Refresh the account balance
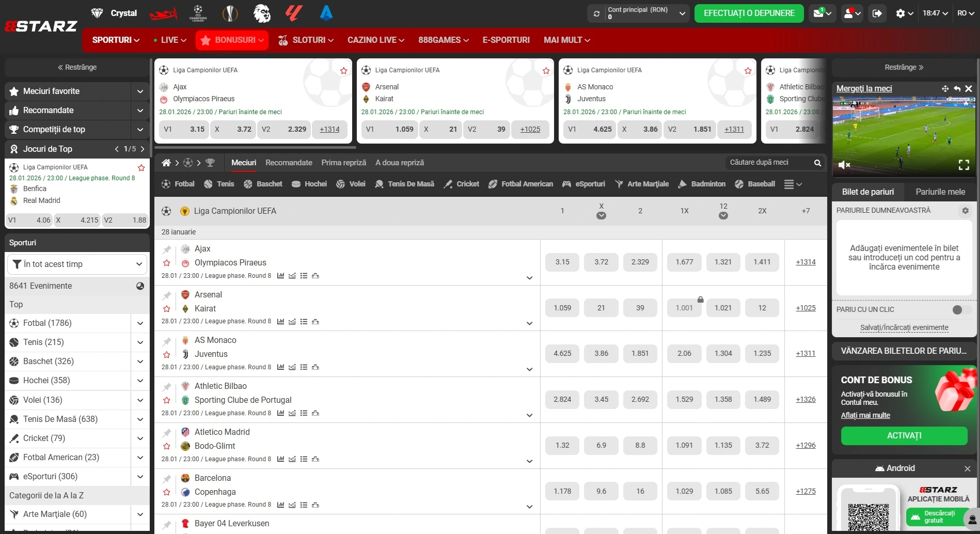The image size is (980, 534). pos(597,14)
